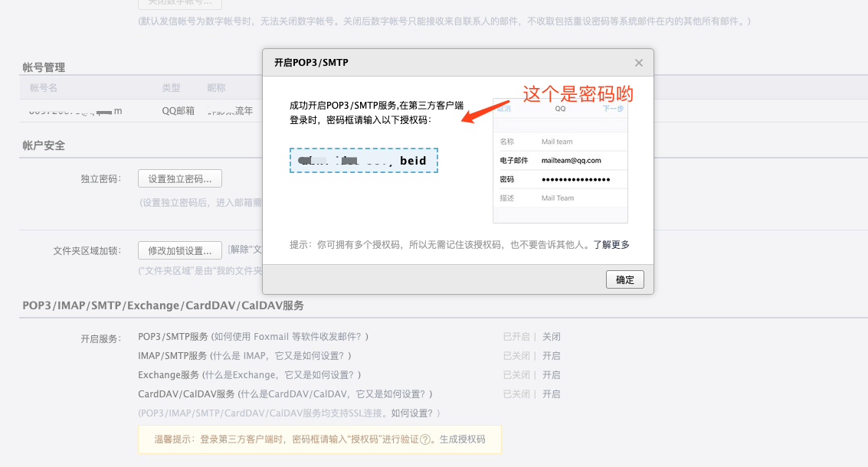Click the 独立密码 label
Image resolution: width=868 pixels, height=467 pixels.
click(x=101, y=178)
